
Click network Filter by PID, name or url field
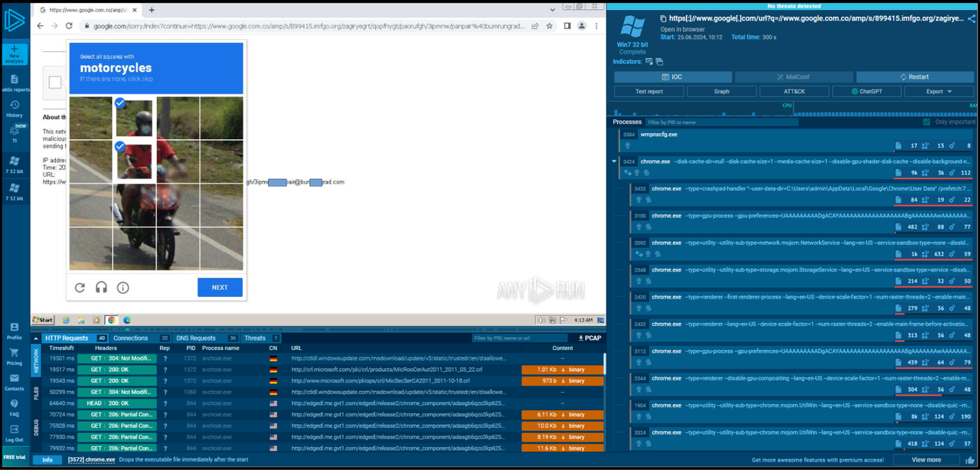tap(521, 338)
